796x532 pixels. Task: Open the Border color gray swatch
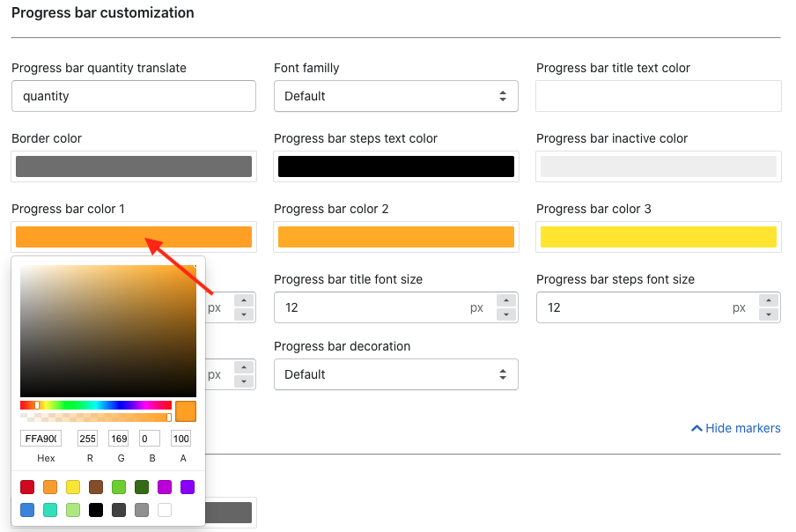point(134,166)
